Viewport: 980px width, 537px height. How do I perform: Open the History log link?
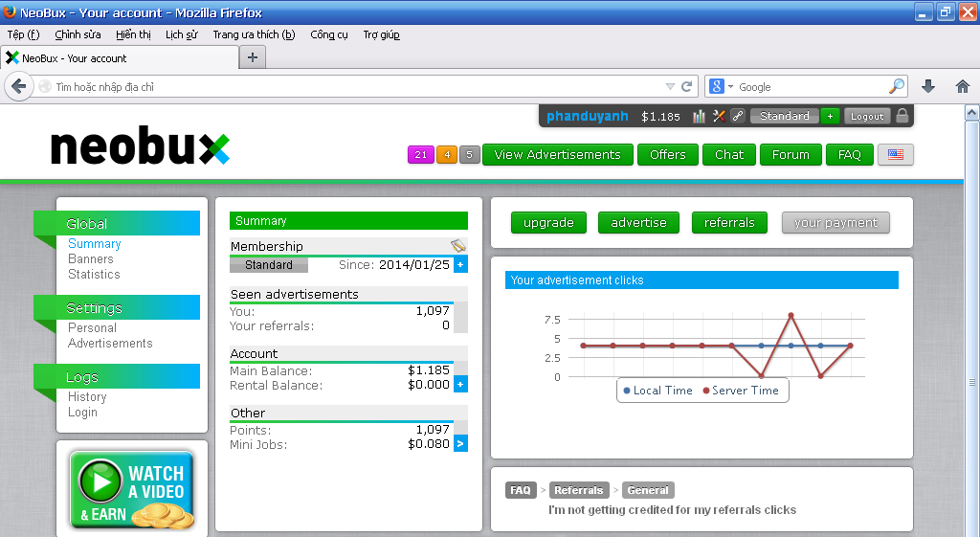[x=87, y=397]
